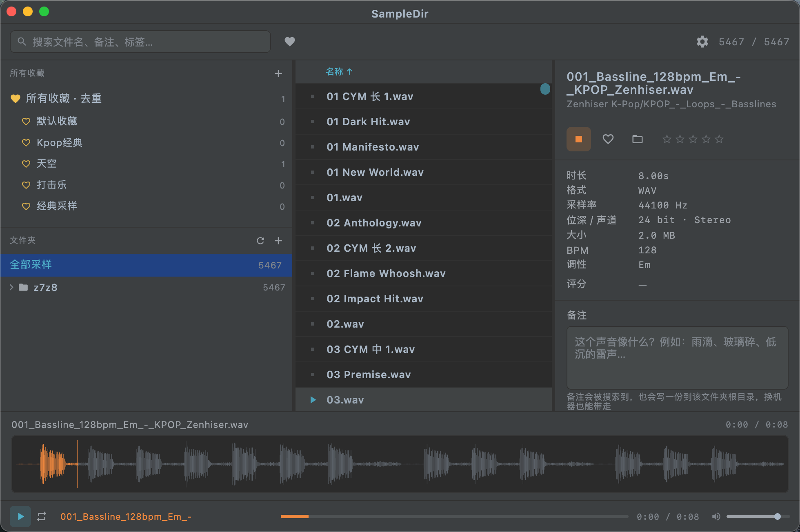
Task: Select 01 CYM 长 1.wav
Action: (x=423, y=96)
